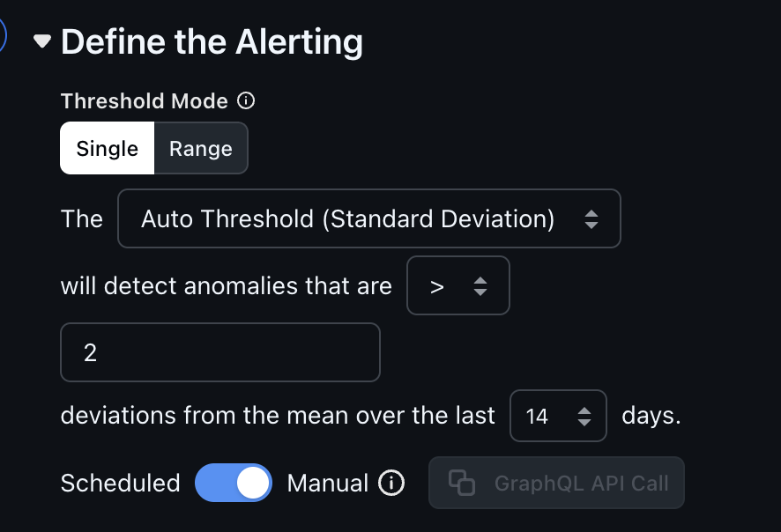Click up-down arrows beside the 14 value

pos(584,416)
